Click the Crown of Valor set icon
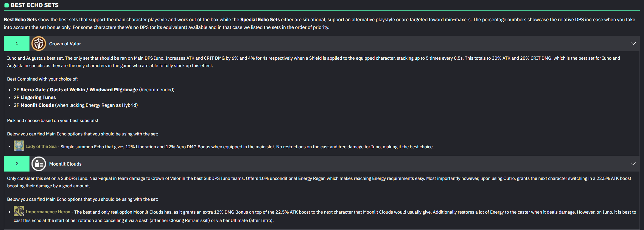Image resolution: width=644 pixels, height=230 pixels. (39, 44)
